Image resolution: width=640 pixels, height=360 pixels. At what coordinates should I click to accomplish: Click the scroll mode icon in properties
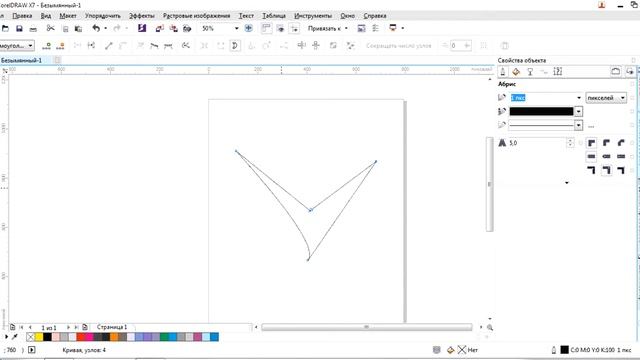click(x=616, y=71)
